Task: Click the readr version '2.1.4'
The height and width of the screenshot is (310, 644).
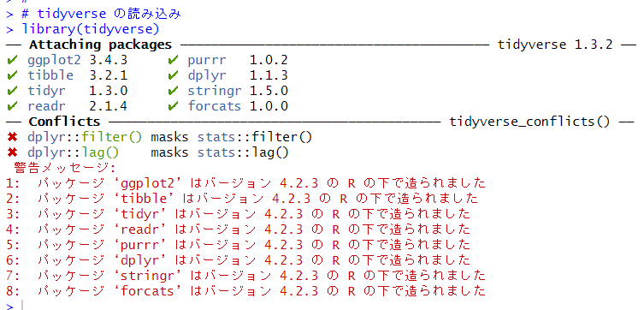Action: click(109, 106)
